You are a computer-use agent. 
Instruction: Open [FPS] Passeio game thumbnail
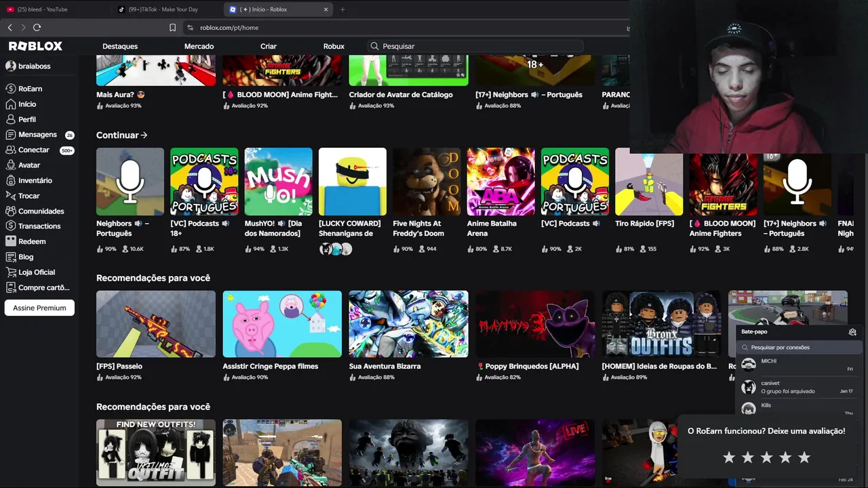[156, 324]
